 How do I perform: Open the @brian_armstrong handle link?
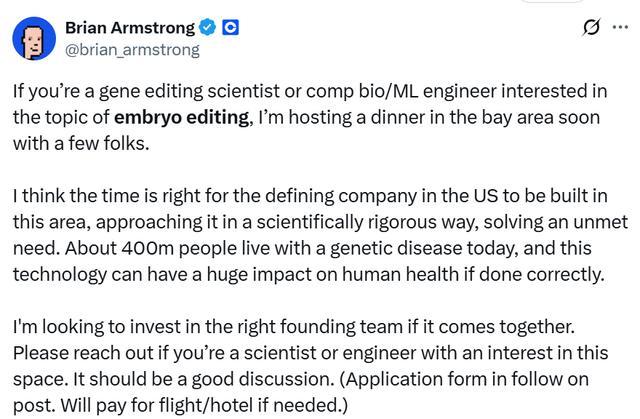(x=132, y=48)
